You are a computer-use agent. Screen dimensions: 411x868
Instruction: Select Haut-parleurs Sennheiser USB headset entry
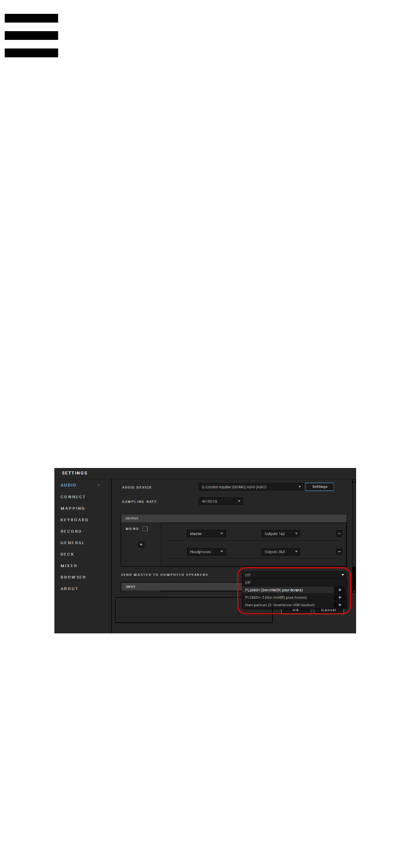pyautogui.click(x=288, y=605)
